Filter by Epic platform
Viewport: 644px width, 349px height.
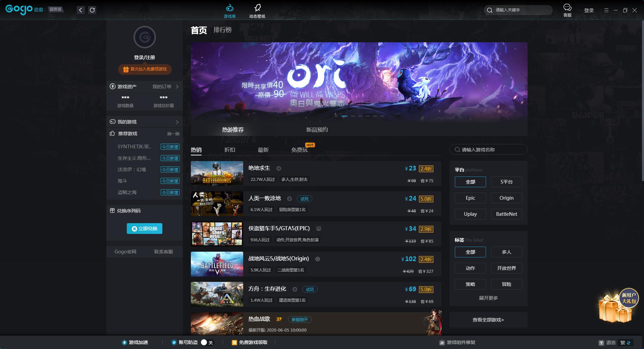(470, 198)
